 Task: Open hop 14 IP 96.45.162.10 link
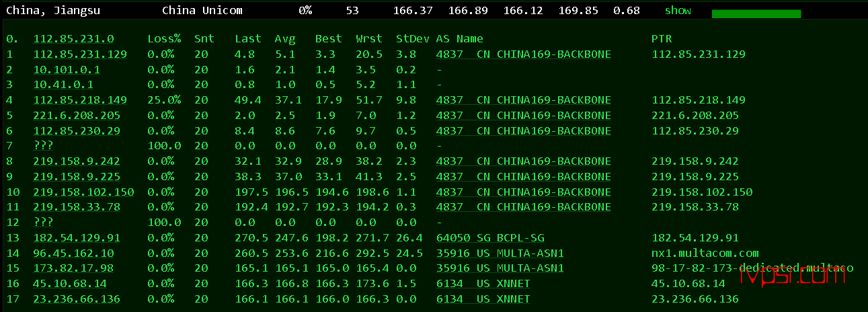[x=73, y=253]
